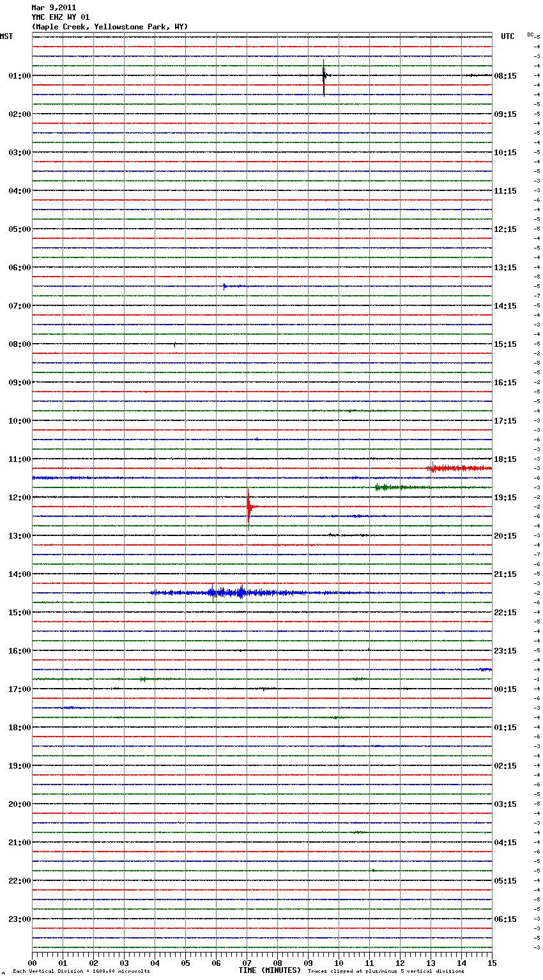The height and width of the screenshot is (980, 543).
Task: Click the '15' minute tick label
Action: pos(491,963)
